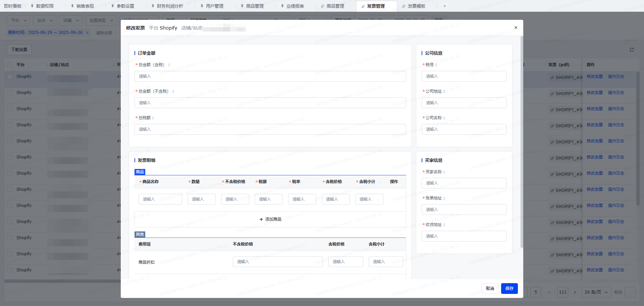644x306 pixels.
Task: Expand the 发票类型 dropdown
Action: pyautogui.click(x=101, y=20)
